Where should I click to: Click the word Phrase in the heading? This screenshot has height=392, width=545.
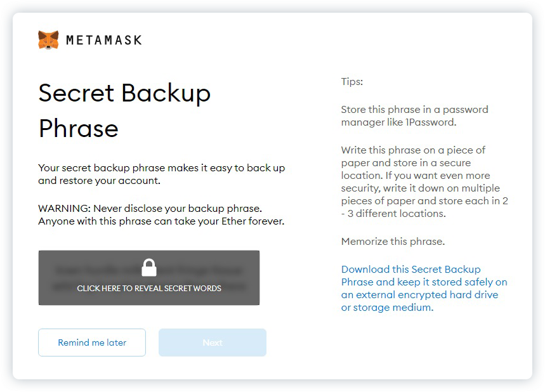79,129
